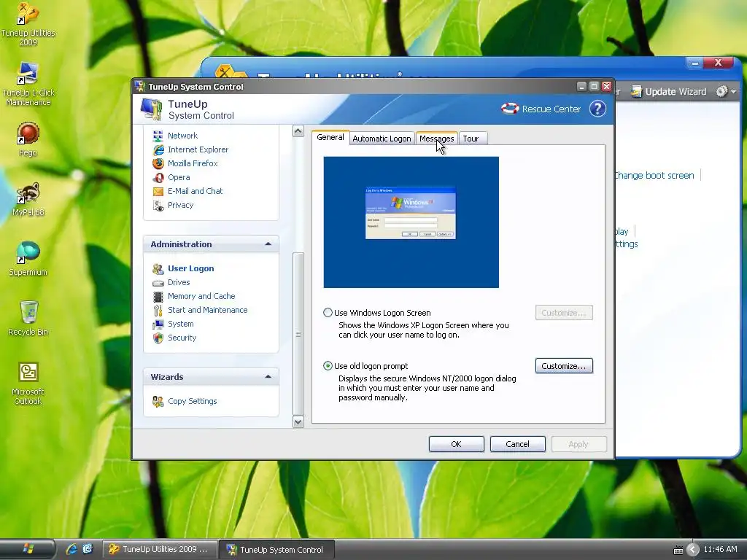Click the OK button
The height and width of the screenshot is (560, 747).
(457, 444)
